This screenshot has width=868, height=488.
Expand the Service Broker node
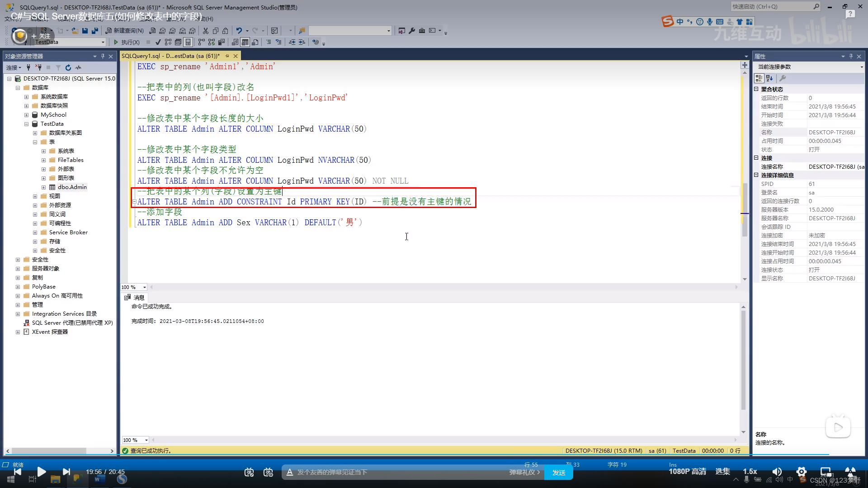pos(35,232)
